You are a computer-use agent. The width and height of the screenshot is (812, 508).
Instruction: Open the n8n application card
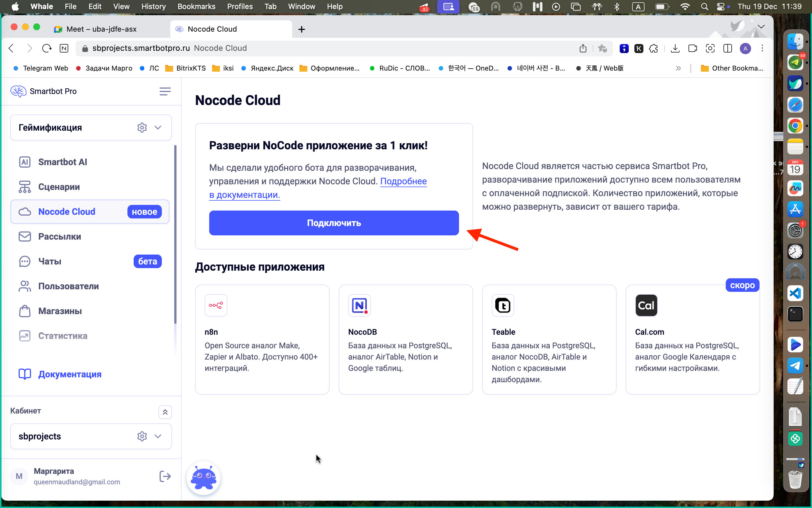[262, 339]
